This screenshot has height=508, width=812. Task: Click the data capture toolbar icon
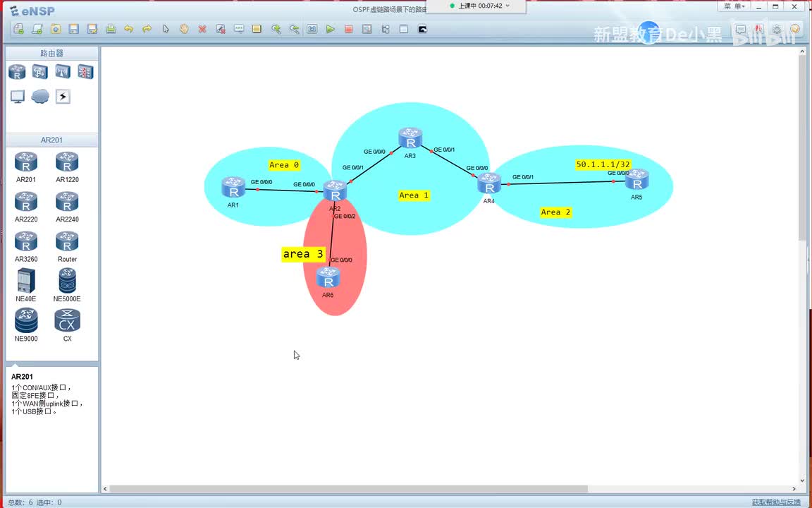pyautogui.click(x=367, y=29)
